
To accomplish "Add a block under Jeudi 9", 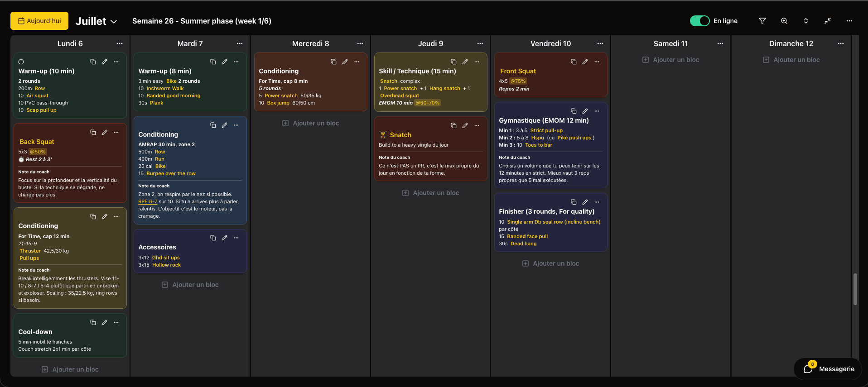I will [x=431, y=193].
